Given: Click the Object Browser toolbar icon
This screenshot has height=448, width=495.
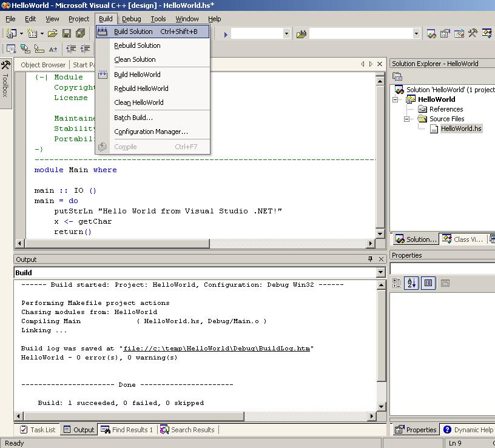Looking at the screenshot, I should pos(459,33).
